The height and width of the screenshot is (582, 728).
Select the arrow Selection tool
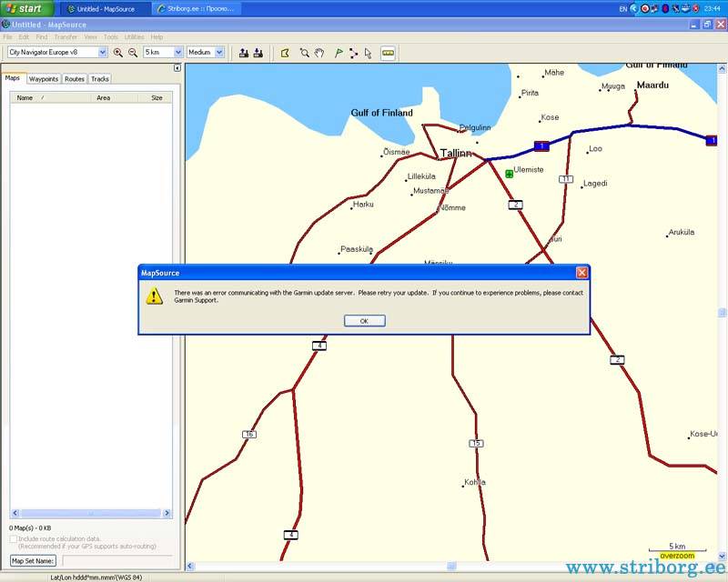click(369, 53)
